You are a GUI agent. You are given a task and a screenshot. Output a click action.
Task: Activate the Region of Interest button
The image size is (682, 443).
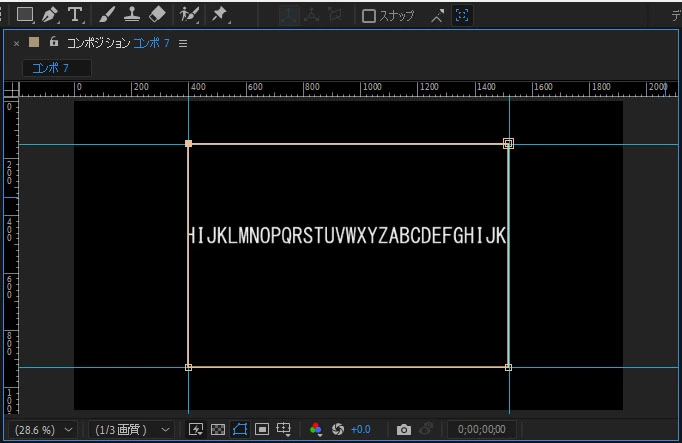[x=262, y=430]
